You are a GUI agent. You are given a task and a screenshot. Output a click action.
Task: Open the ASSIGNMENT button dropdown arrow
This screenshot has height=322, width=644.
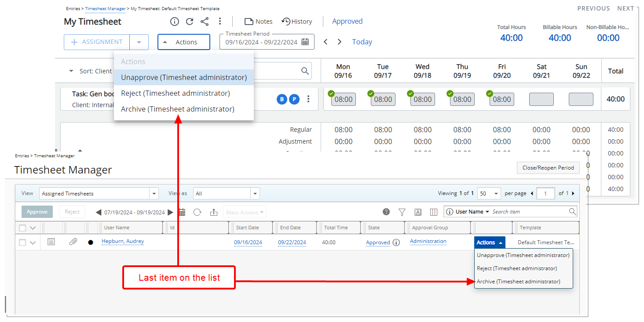click(139, 42)
